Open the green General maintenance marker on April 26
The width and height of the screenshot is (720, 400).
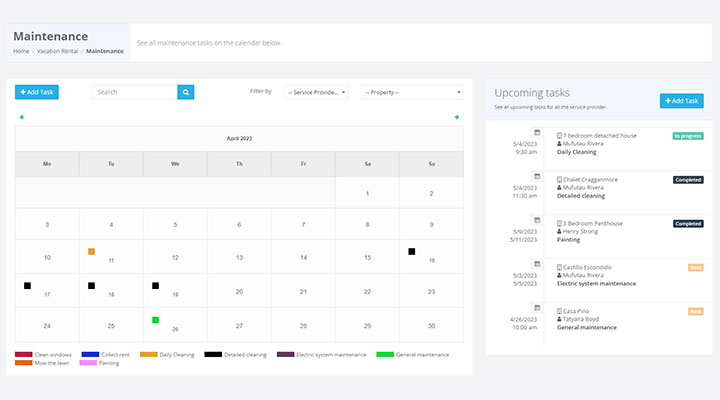pyautogui.click(x=156, y=320)
